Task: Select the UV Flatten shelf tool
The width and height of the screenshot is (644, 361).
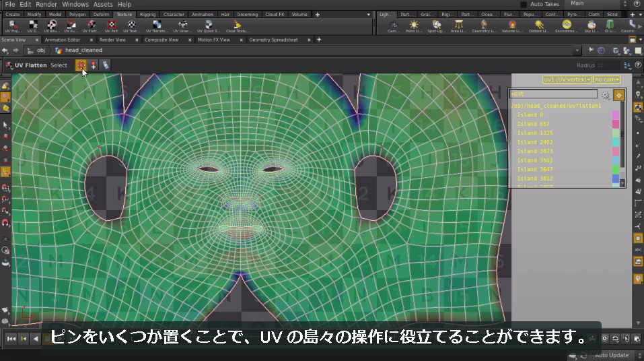Action: (91, 26)
